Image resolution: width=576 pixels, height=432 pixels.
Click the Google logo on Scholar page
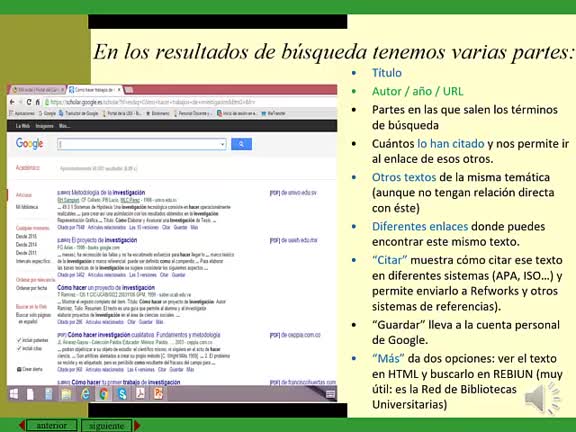click(x=29, y=144)
